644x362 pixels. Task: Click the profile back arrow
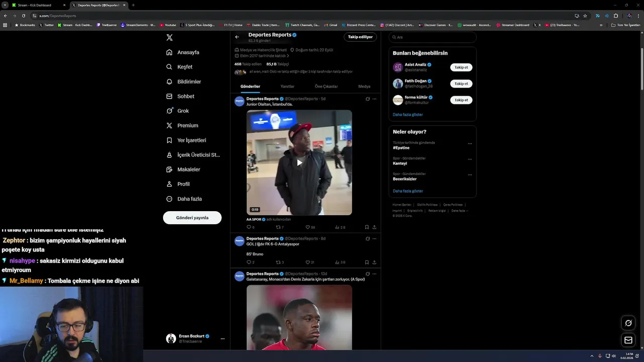237,37
